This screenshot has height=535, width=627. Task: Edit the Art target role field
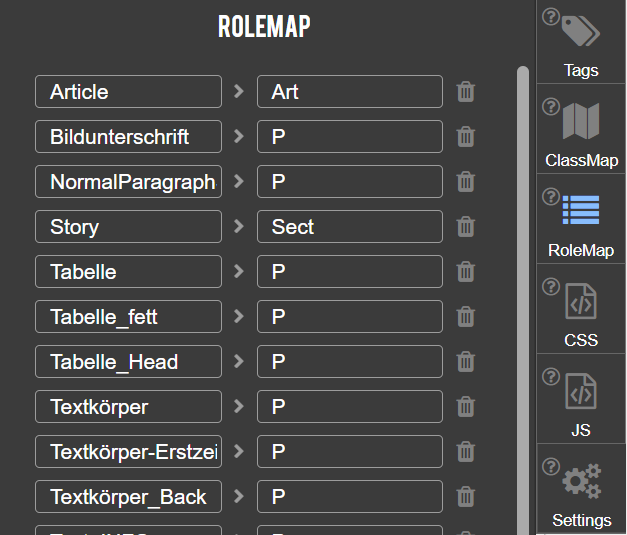349,92
